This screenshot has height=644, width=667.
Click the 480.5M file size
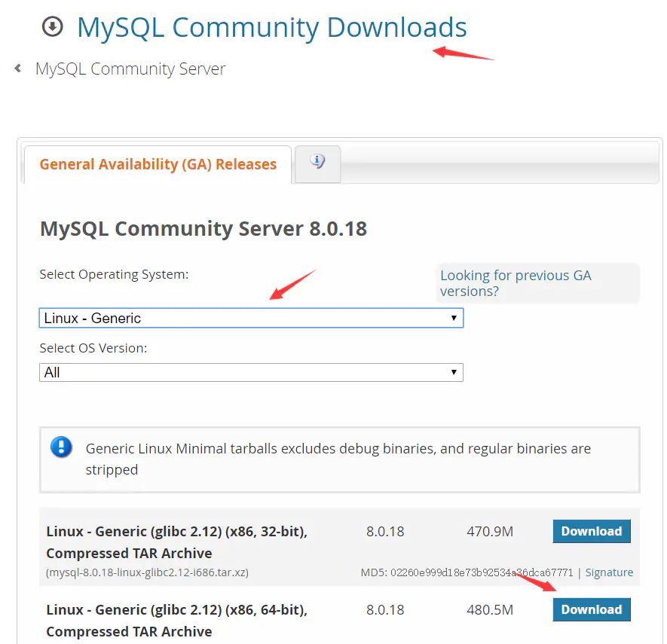(490, 610)
